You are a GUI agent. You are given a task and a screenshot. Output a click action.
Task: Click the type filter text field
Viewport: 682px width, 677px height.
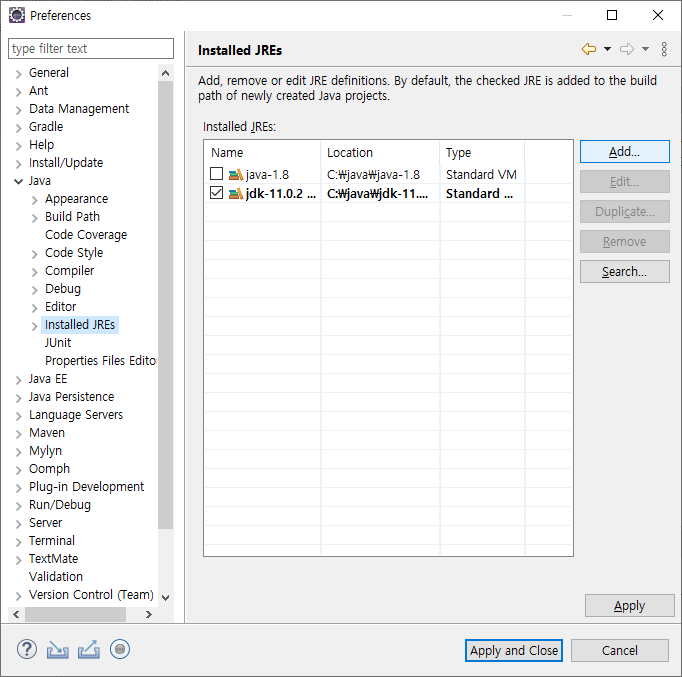91,48
